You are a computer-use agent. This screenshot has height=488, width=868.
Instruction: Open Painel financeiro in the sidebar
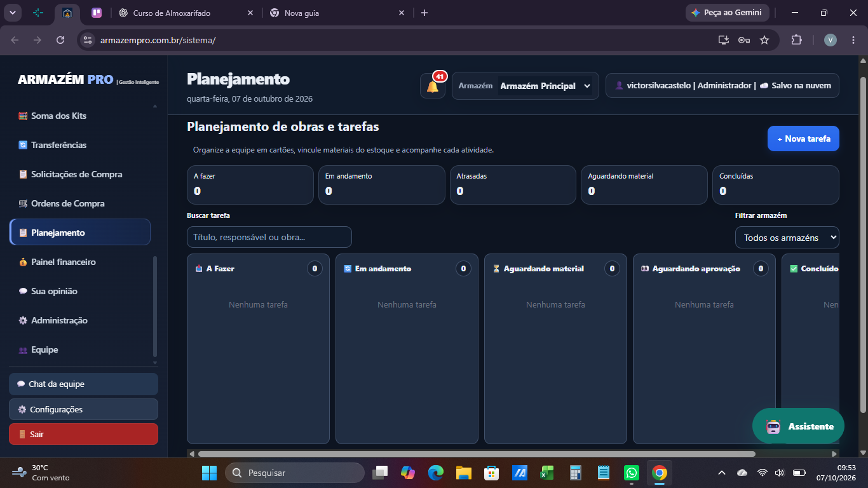pos(80,262)
